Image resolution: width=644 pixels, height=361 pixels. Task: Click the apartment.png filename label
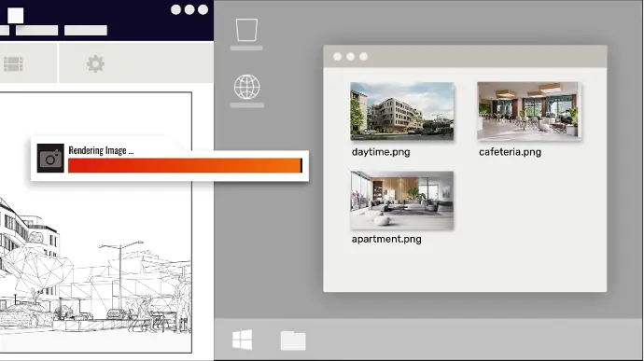point(386,239)
